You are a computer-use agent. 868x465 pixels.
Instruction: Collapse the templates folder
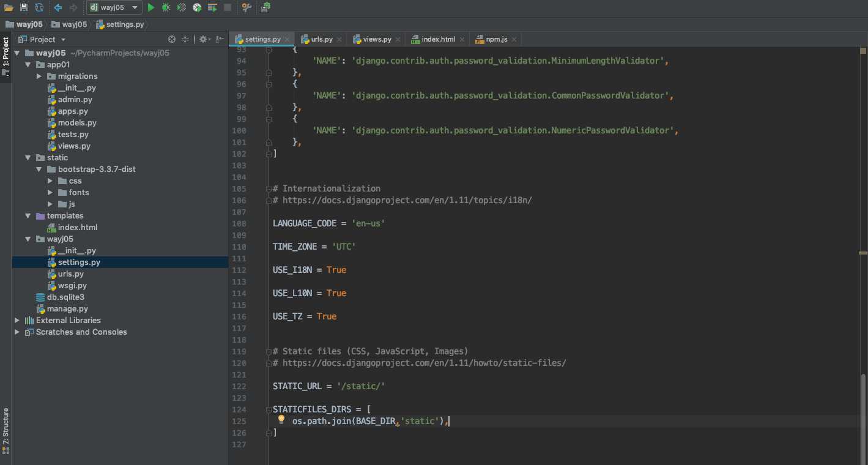pos(28,216)
